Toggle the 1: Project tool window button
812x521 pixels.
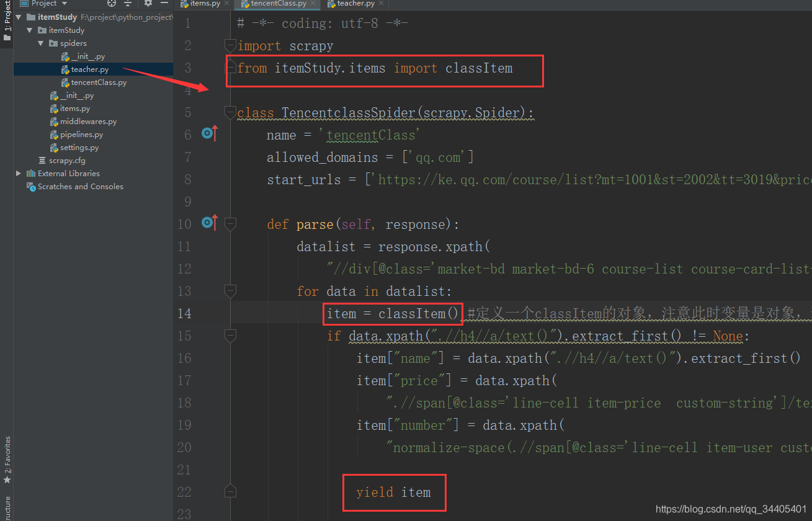click(7, 21)
